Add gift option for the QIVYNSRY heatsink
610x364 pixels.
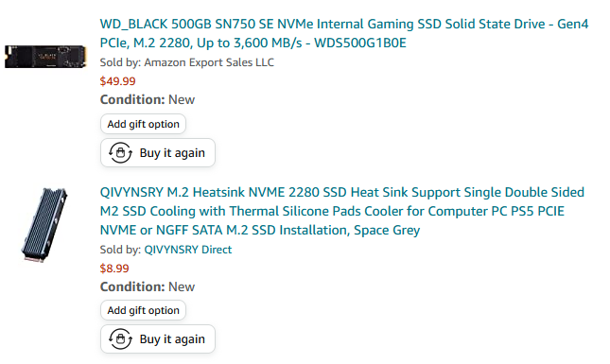click(143, 310)
